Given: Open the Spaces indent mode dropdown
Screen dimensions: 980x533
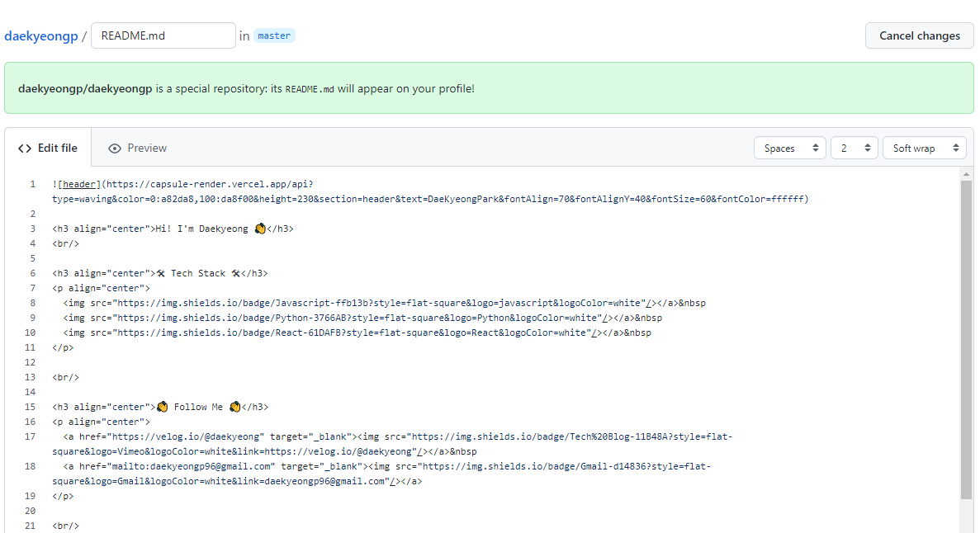Looking at the screenshot, I should click(x=789, y=149).
